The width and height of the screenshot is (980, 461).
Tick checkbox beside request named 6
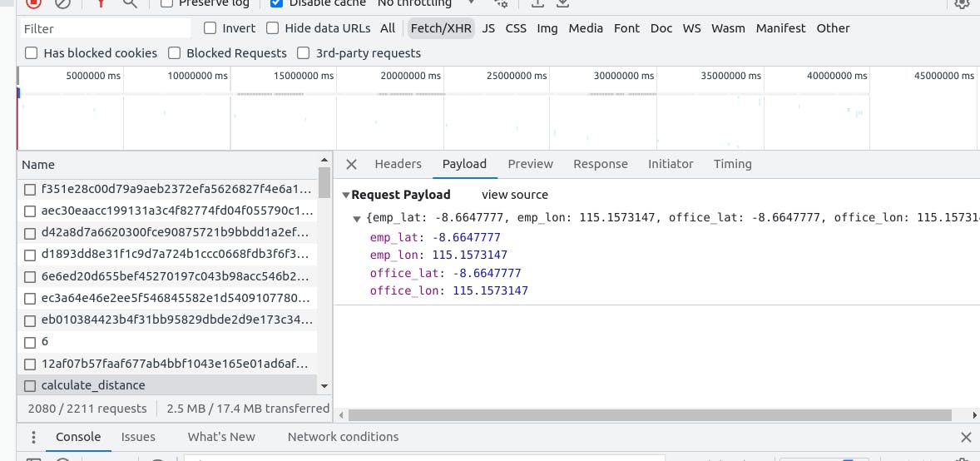29,343
